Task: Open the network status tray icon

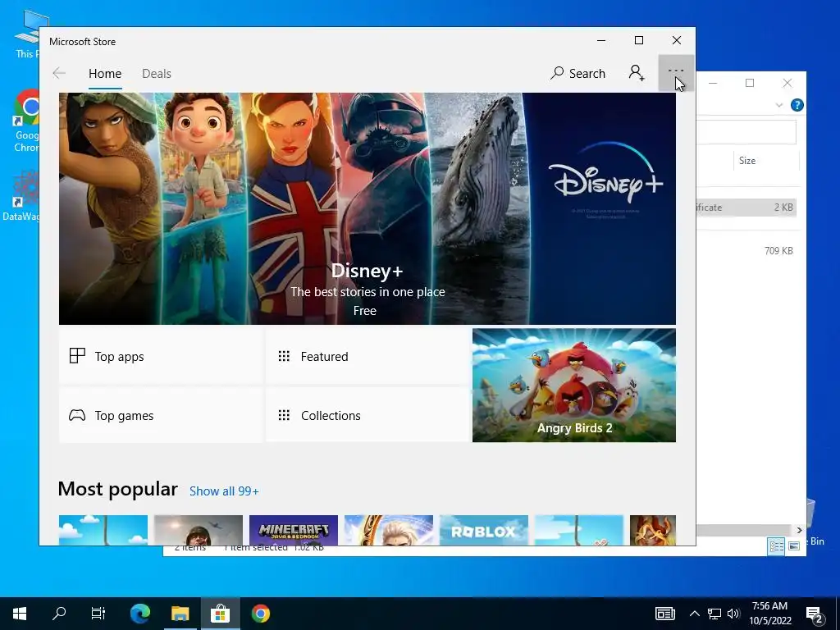Action: [714, 614]
